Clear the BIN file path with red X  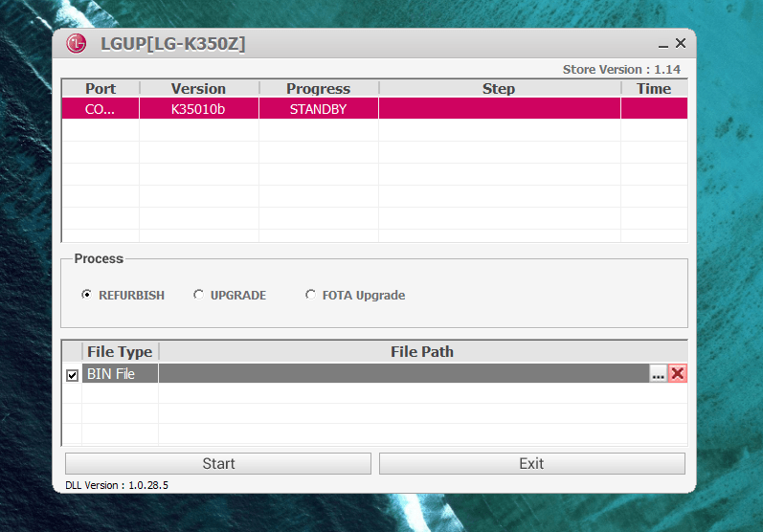click(x=678, y=373)
